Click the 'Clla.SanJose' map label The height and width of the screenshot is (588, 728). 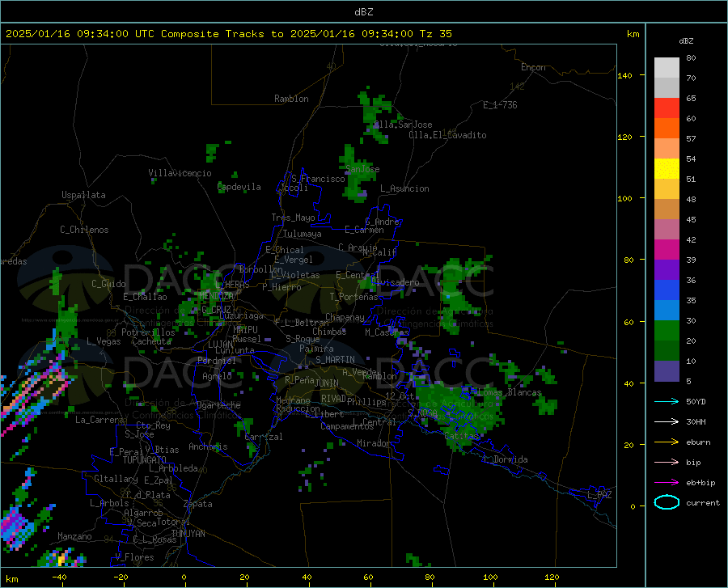[x=403, y=125]
